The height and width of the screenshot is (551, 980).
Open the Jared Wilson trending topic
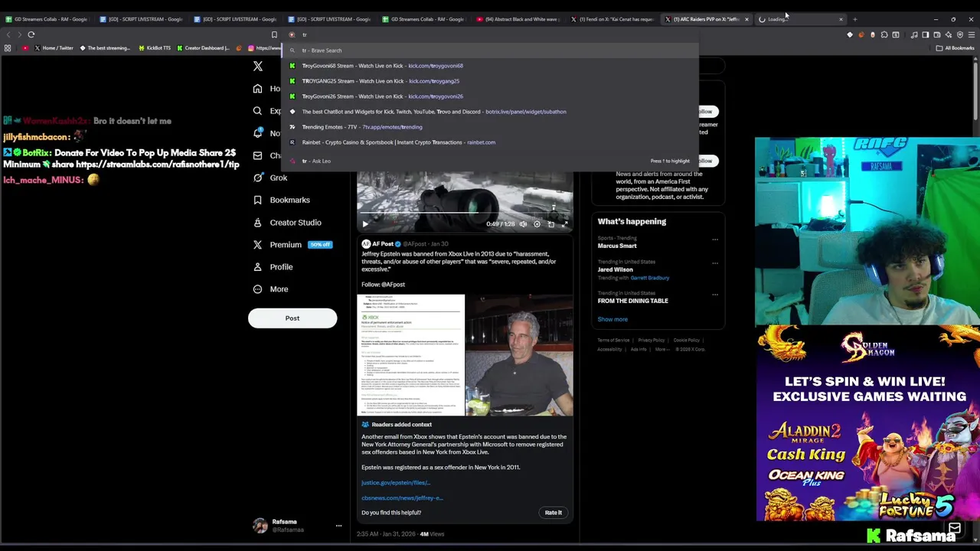[x=616, y=269]
